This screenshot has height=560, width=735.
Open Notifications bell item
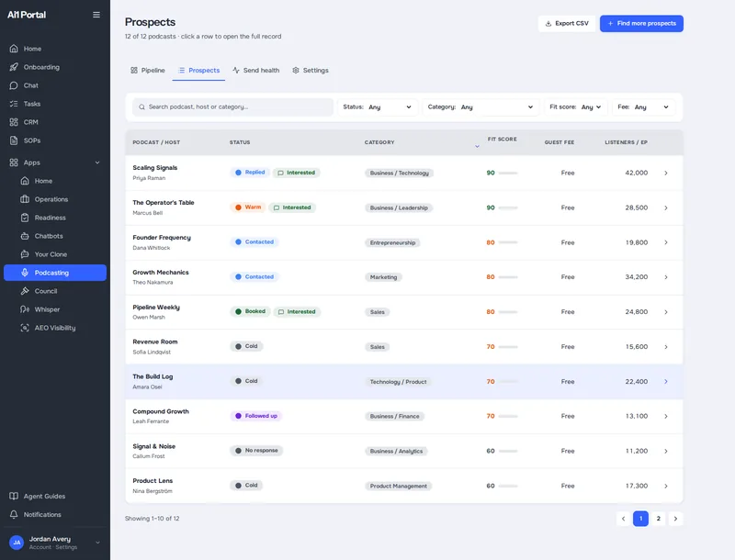[42, 515]
